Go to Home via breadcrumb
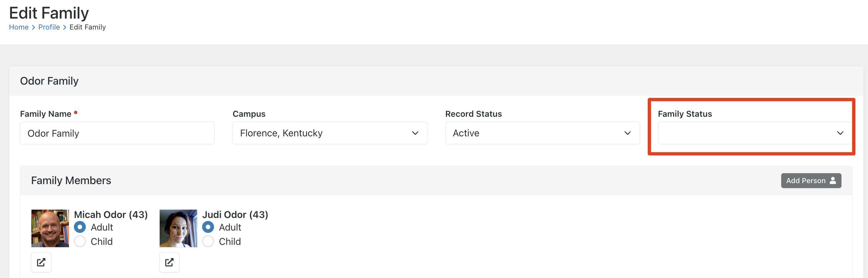Viewport: 868px width, 278px height. tap(19, 27)
